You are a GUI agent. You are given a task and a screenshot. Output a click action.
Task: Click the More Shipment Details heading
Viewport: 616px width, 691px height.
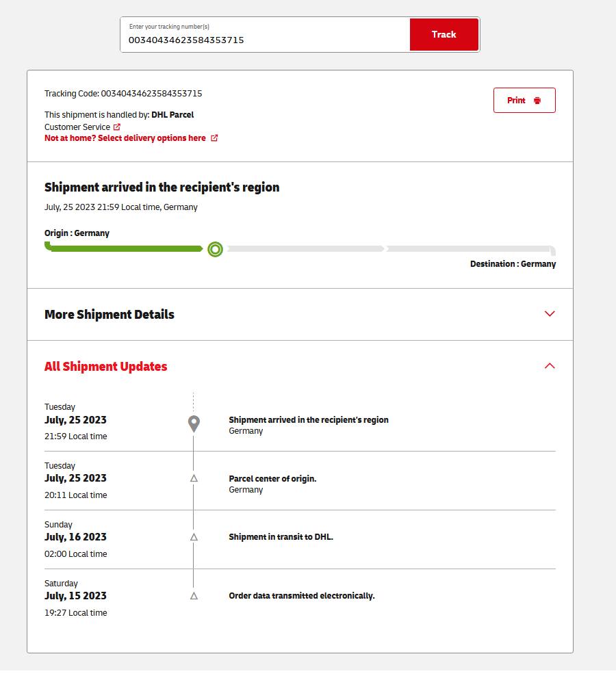[x=110, y=315]
